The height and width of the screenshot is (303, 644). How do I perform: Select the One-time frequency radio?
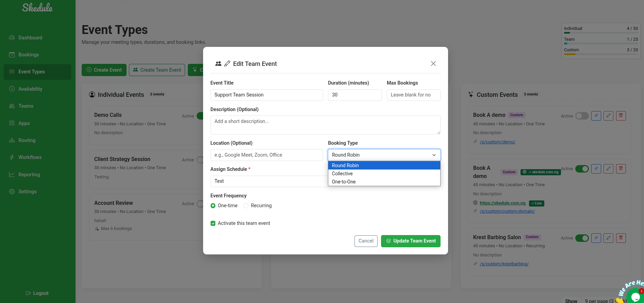pos(213,206)
